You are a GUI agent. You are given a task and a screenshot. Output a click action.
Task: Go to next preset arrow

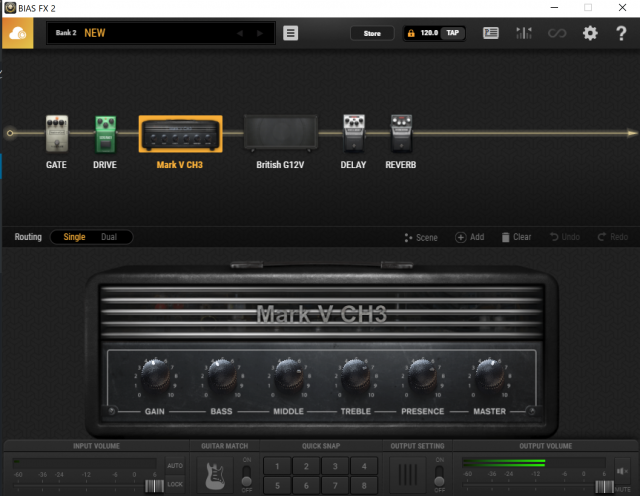(x=260, y=33)
